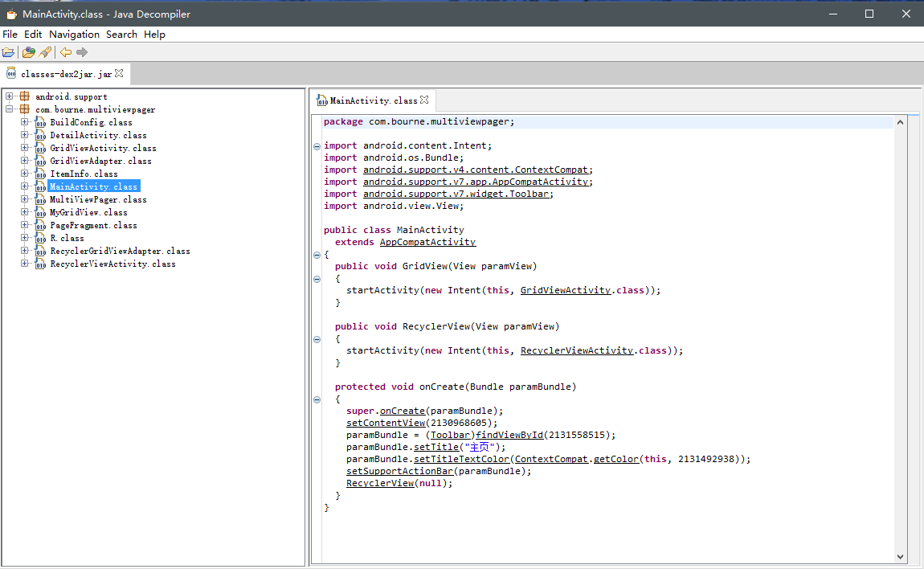Select GridViewAdapter.class in the tree
Image resolution: width=924 pixels, height=569 pixels.
click(100, 161)
